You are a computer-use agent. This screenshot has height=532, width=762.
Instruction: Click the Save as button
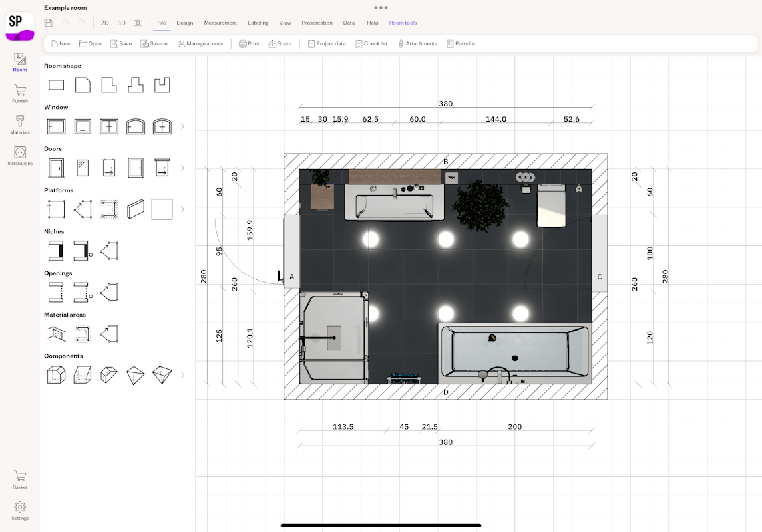click(154, 43)
